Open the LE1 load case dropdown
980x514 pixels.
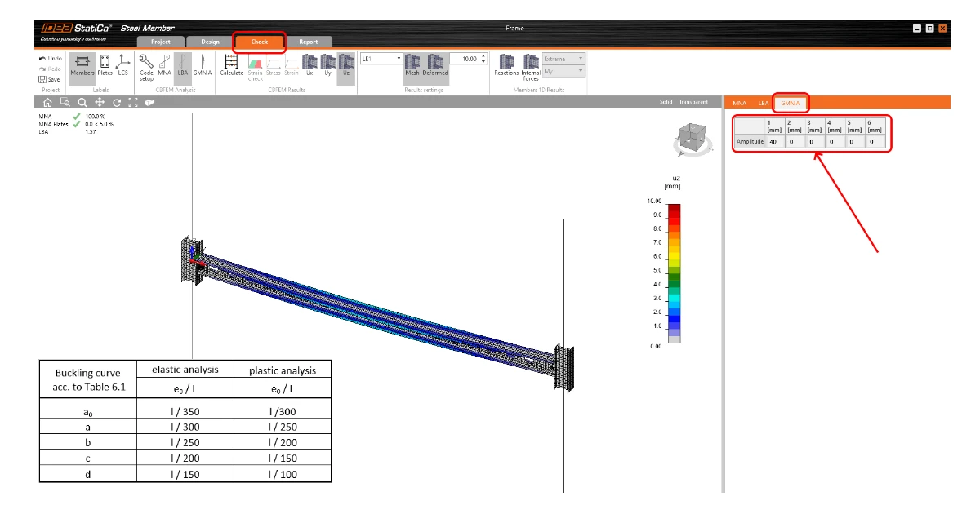381,59
